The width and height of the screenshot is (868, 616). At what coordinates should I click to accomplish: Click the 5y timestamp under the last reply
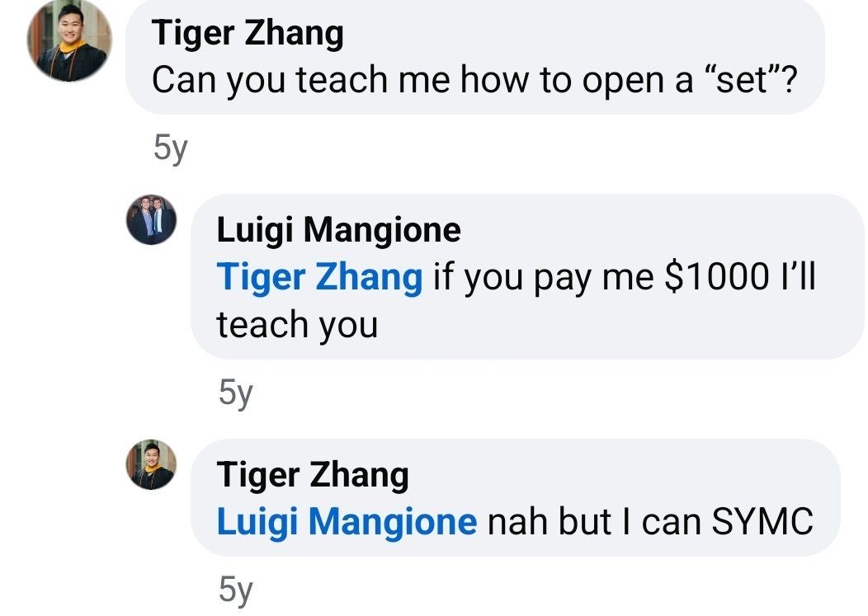(x=235, y=590)
